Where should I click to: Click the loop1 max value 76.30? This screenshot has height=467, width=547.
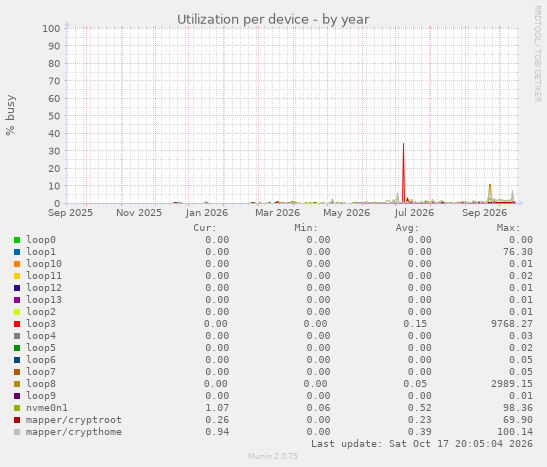(x=518, y=251)
